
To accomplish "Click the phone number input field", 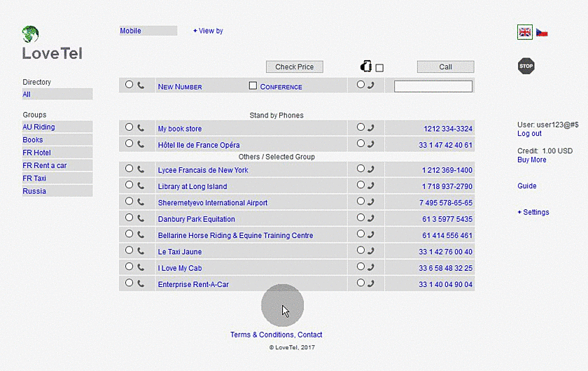I will (x=433, y=86).
